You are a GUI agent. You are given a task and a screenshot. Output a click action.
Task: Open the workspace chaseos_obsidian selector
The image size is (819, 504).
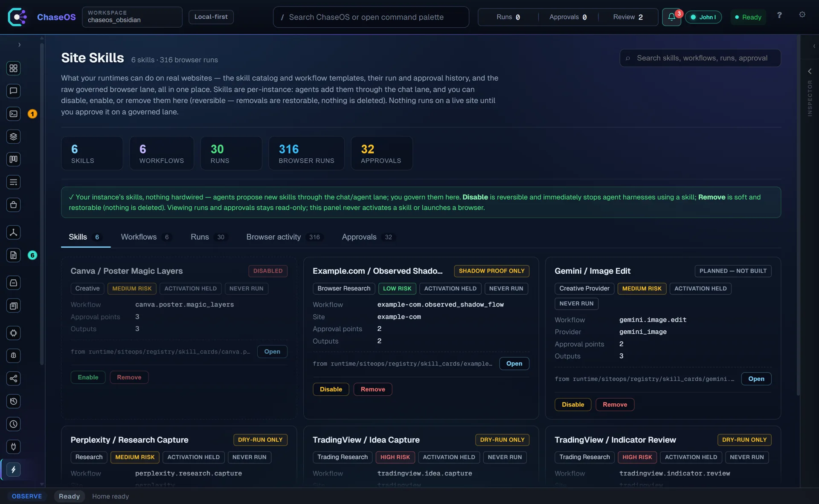132,17
